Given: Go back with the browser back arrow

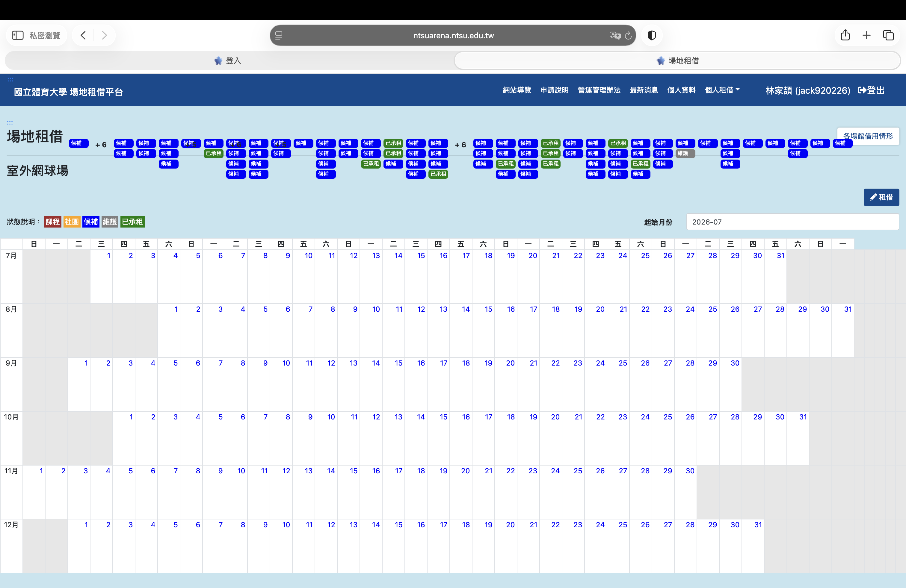Looking at the screenshot, I should (x=83, y=35).
